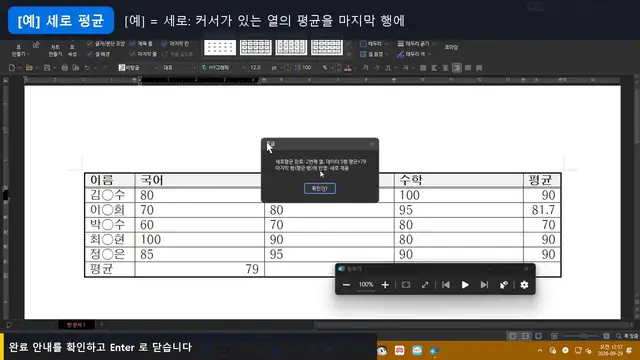Open the 셀 음영 dropdown
Viewport: 640px width, 360px height.
pos(373,54)
